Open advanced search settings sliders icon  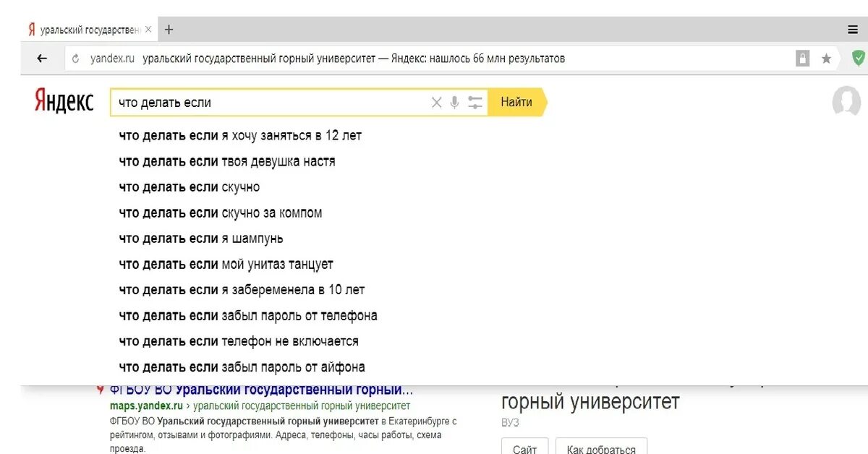(475, 103)
